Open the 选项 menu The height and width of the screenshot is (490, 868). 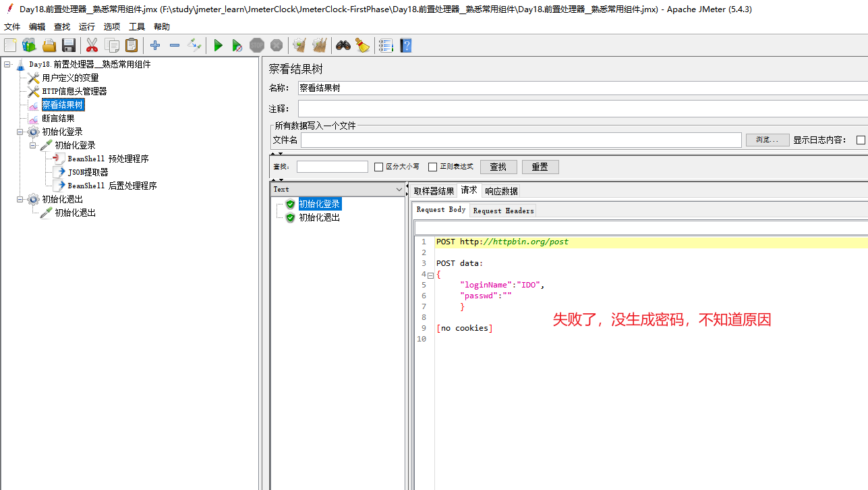tap(112, 26)
